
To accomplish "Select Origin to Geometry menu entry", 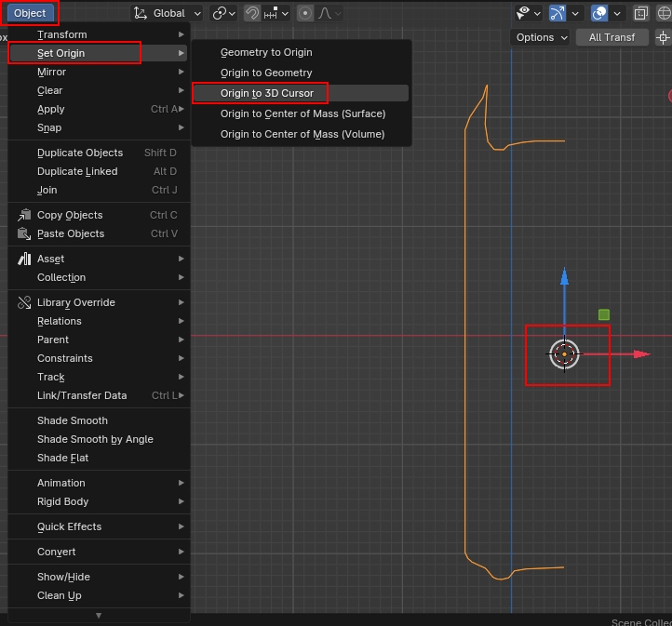I will (x=266, y=73).
